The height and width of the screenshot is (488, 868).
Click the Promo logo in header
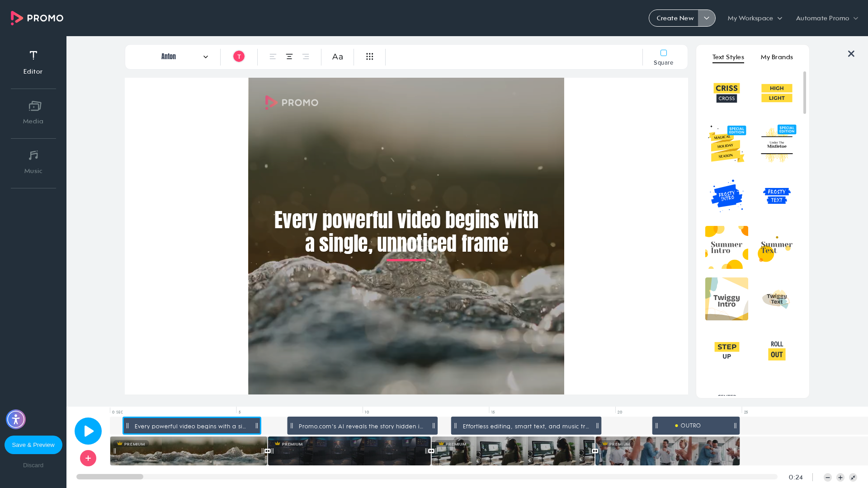pyautogui.click(x=37, y=18)
